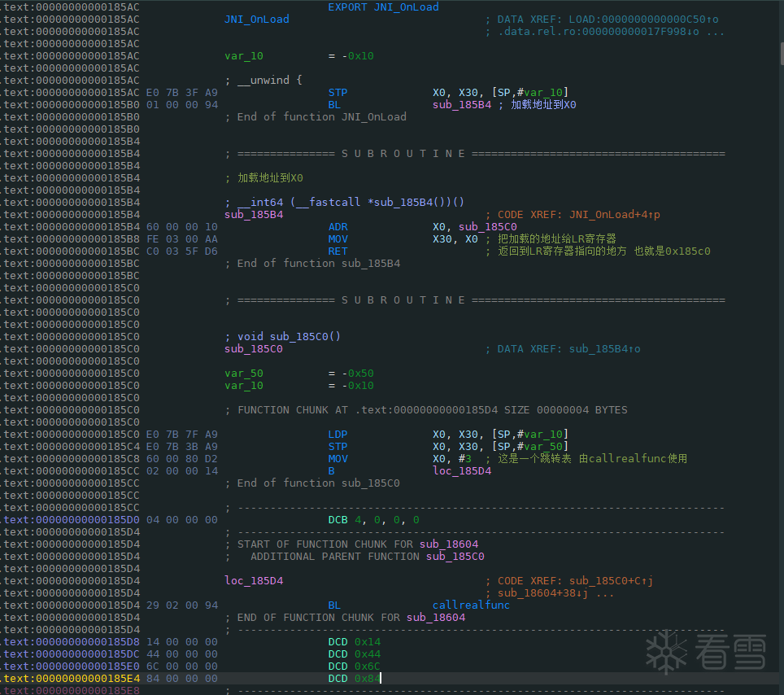Click the .data.rel.ro:000000000017F998 xref
Viewport: 784px width, 695px height.
tap(599, 32)
